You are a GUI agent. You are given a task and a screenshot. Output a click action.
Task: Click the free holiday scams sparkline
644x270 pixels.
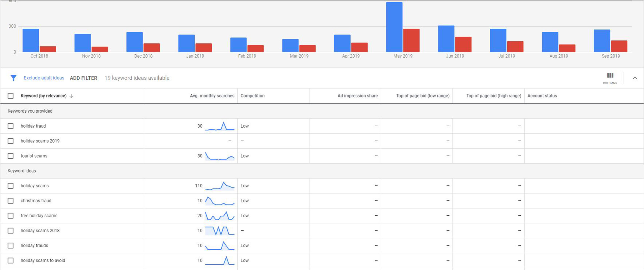pos(220,216)
